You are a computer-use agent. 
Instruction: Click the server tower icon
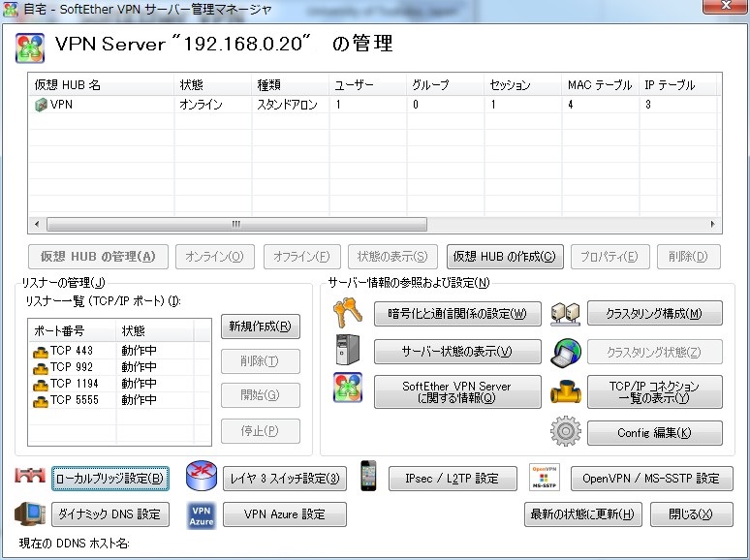347,350
